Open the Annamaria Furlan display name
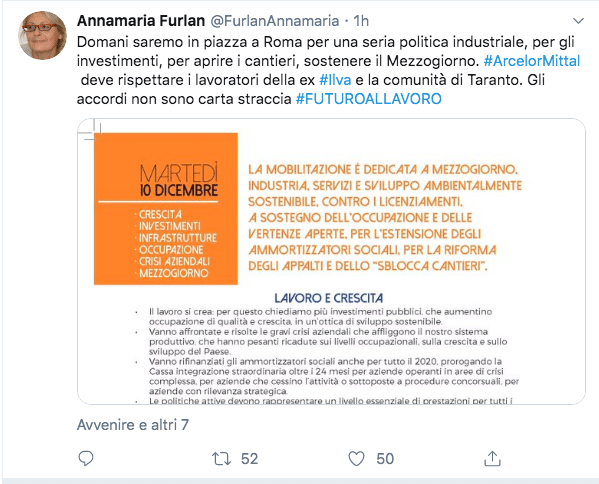599x484 pixels. click(x=141, y=21)
